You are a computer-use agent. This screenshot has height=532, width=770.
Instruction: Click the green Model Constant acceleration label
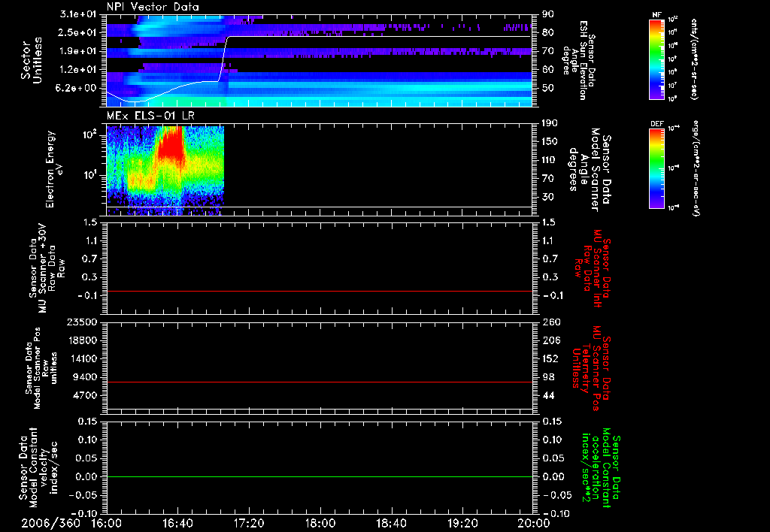(602, 468)
